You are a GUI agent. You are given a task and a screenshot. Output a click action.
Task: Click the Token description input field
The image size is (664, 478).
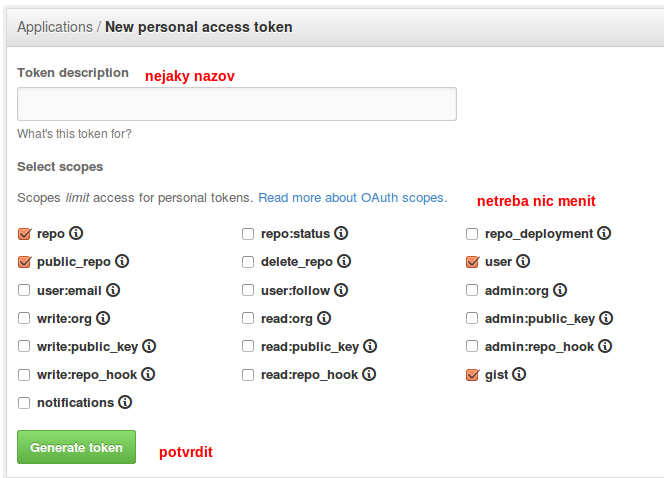237,104
